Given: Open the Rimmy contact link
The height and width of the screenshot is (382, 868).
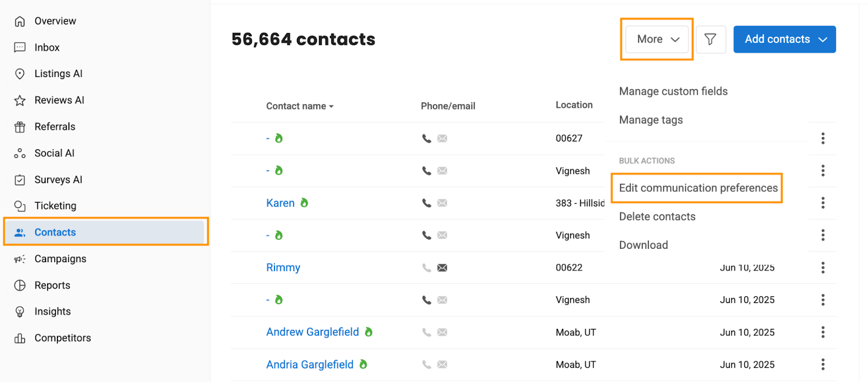Looking at the screenshot, I should click(x=283, y=268).
